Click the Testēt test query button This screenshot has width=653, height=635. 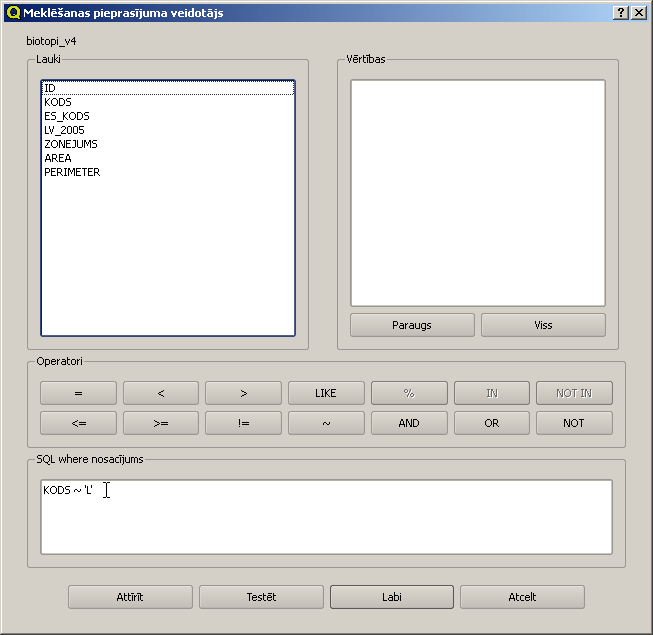click(x=261, y=597)
